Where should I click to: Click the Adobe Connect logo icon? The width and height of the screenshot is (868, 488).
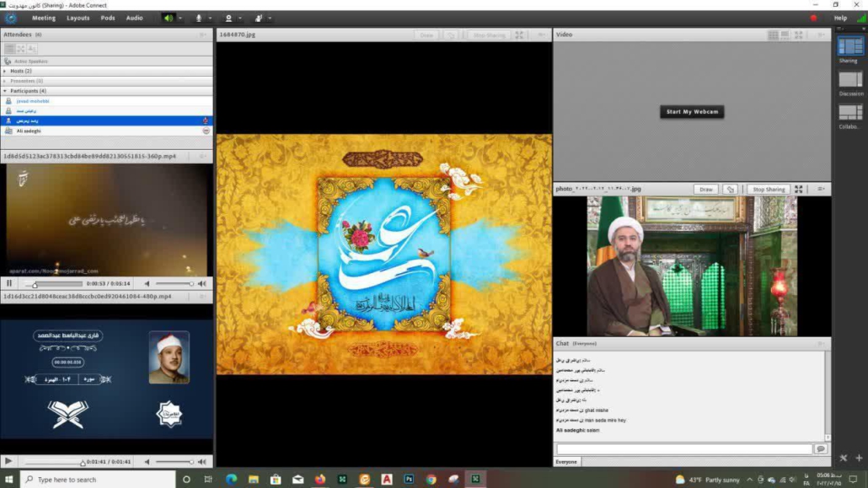[x=10, y=18]
